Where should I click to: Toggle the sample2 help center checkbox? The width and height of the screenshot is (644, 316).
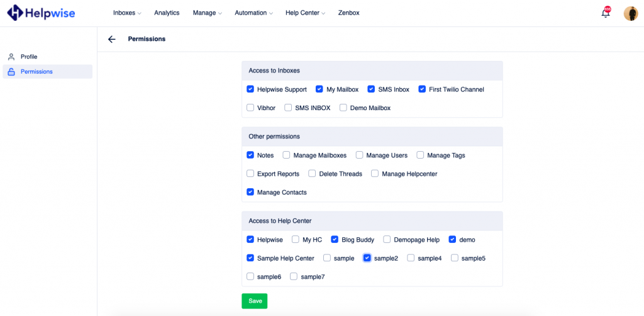tap(367, 258)
